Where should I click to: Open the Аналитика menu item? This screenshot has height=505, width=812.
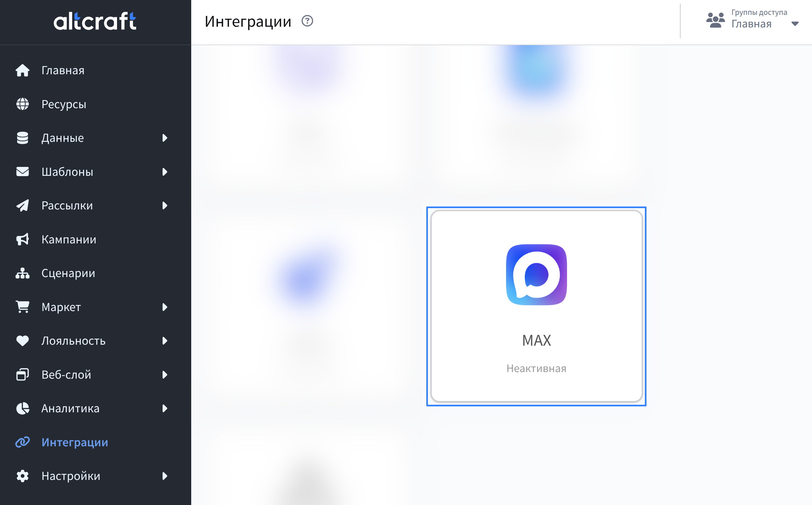point(71,408)
